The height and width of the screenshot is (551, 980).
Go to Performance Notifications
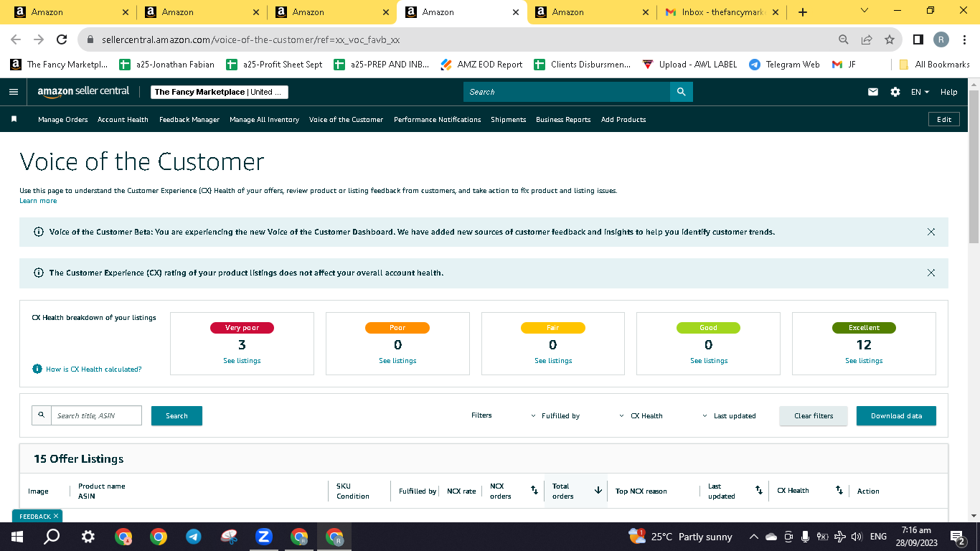[438, 119]
